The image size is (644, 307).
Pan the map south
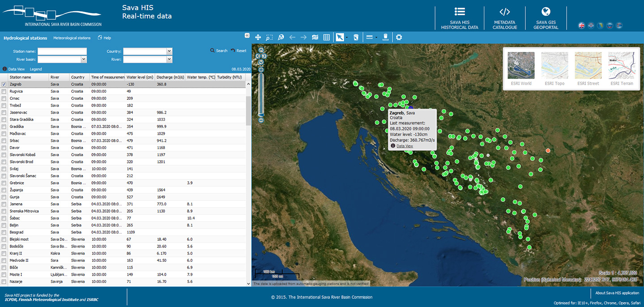(x=261, y=62)
